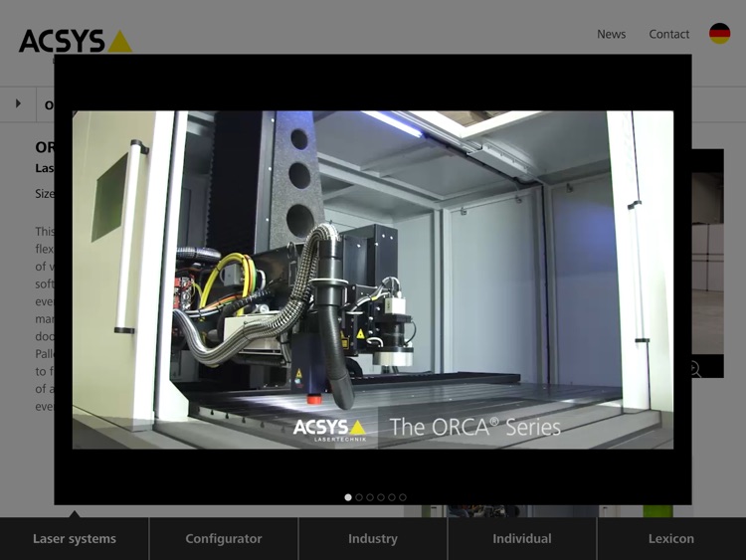Click the ORCA Series video in the lightbox
Viewport: 746px width, 560px height.
pyautogui.click(x=373, y=280)
